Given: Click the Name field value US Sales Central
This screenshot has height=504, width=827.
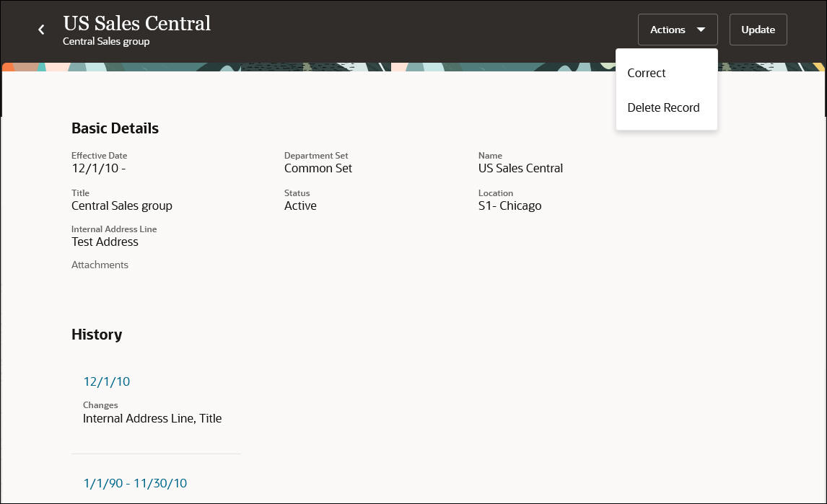Looking at the screenshot, I should tap(520, 168).
